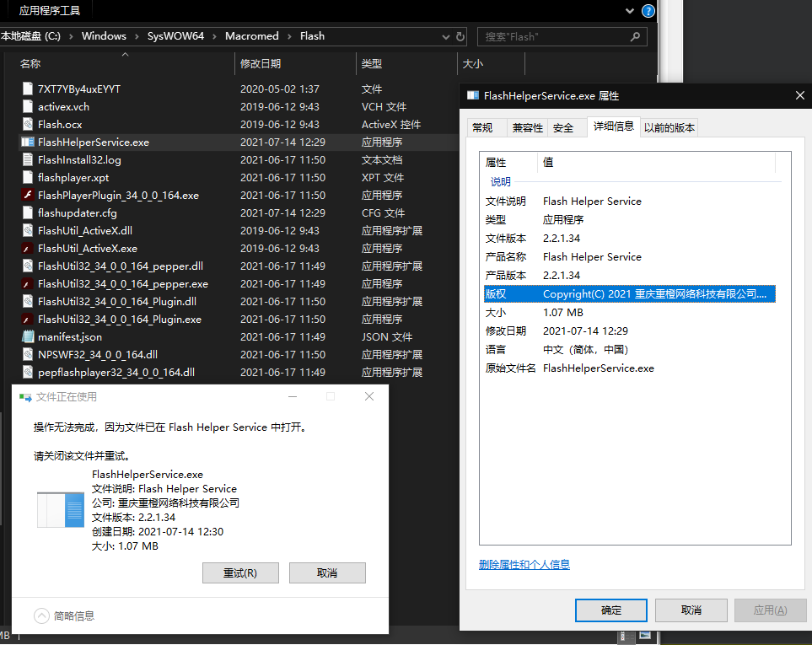Switch to the 常规 tab in properties
The height and width of the screenshot is (645, 812).
(x=482, y=127)
